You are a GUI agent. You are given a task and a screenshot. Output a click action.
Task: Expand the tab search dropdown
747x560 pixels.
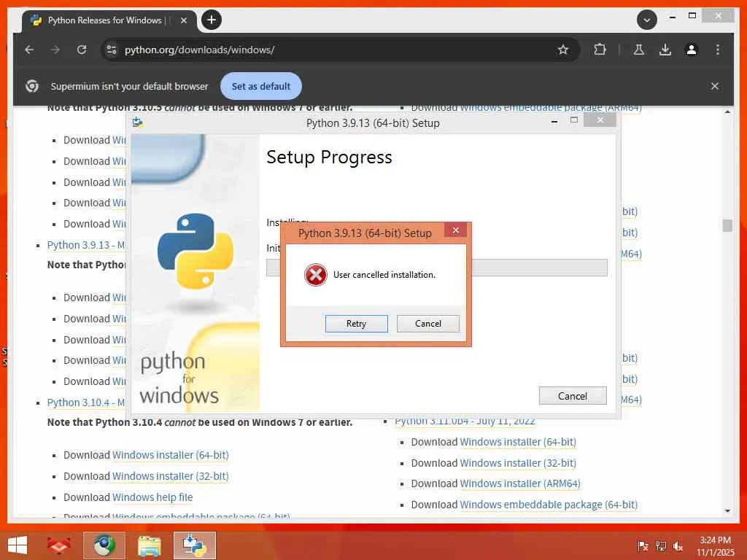(x=647, y=20)
